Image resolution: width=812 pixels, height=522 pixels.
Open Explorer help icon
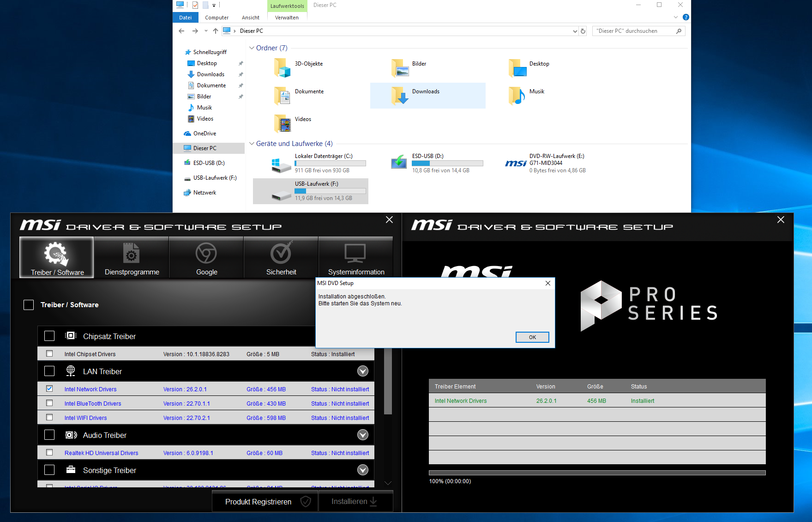686,18
